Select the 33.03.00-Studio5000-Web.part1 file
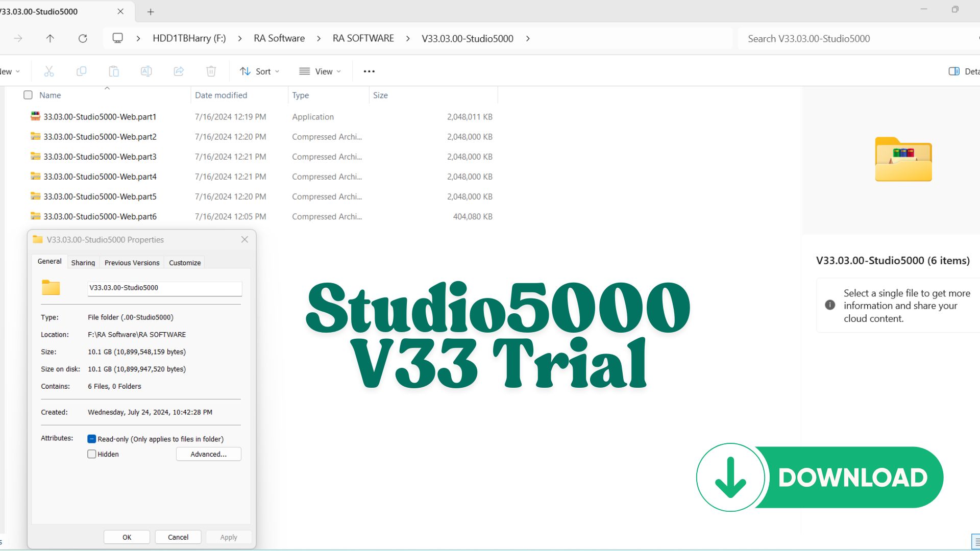The width and height of the screenshot is (980, 551). point(100,116)
